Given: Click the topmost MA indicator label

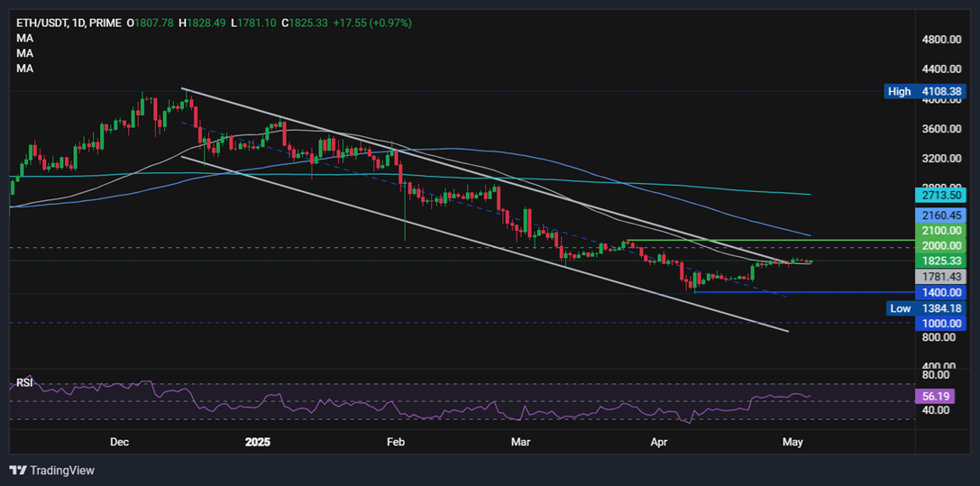Looking at the screenshot, I should (25, 38).
